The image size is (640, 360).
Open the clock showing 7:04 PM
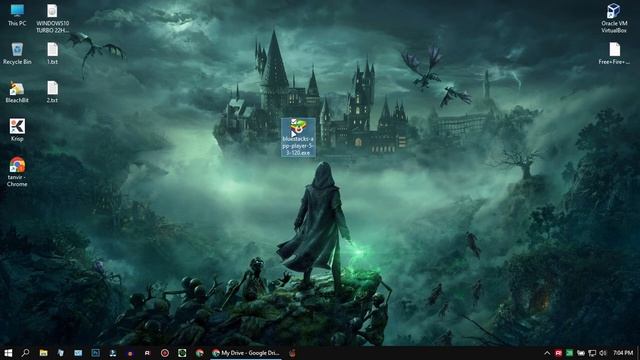[623, 353]
